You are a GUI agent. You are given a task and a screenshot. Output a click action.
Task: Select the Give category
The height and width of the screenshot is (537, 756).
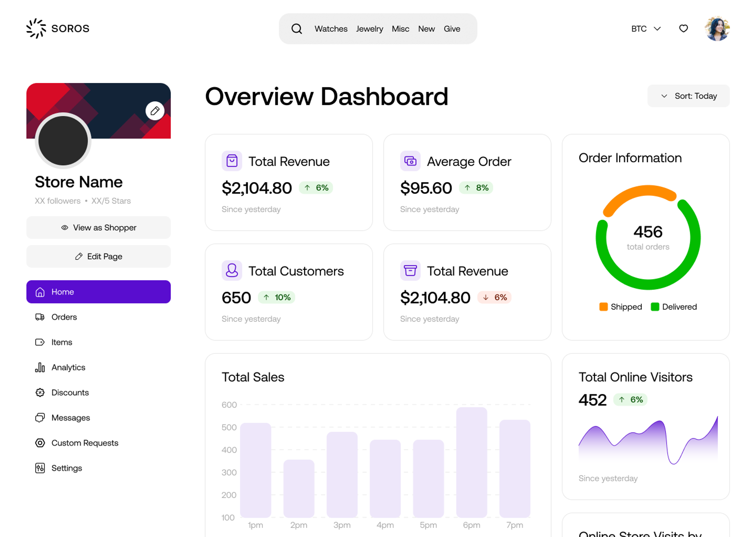[x=452, y=29]
